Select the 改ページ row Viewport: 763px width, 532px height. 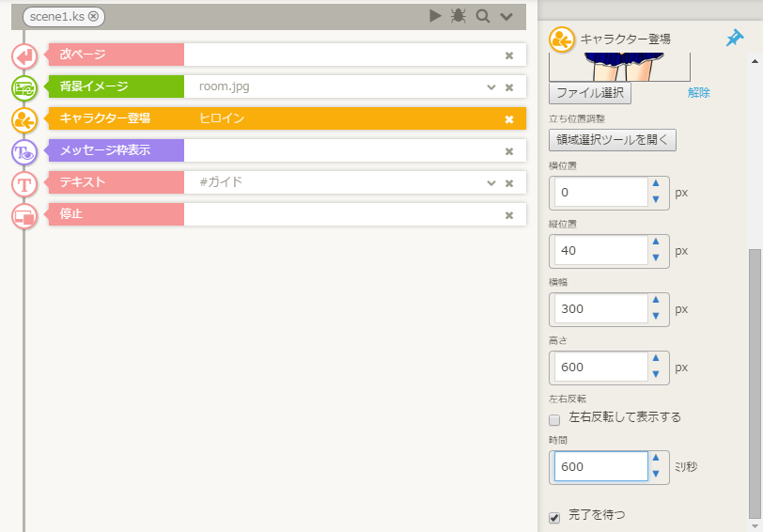[288, 55]
